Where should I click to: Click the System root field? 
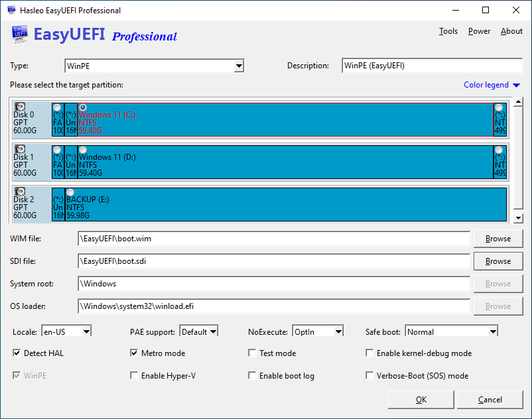274,284
